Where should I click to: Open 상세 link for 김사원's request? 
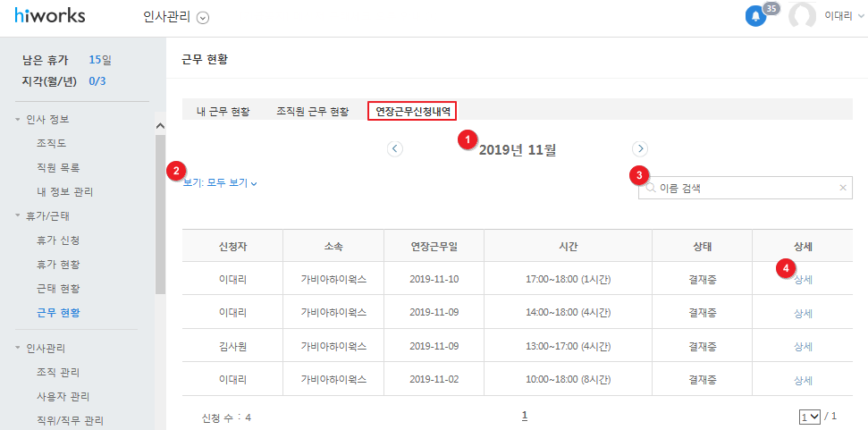(803, 347)
